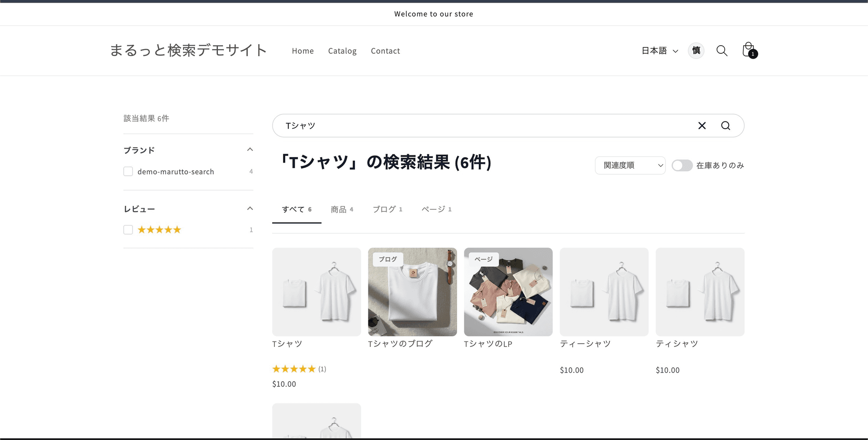Collapse the ブランド filter section
Viewport: 868px width, 440px height.
tap(250, 150)
